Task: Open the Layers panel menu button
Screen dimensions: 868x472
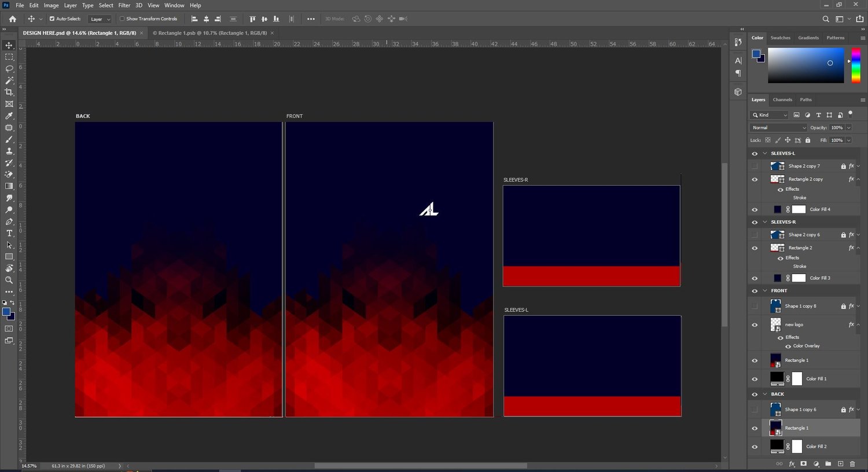Action: pos(862,99)
